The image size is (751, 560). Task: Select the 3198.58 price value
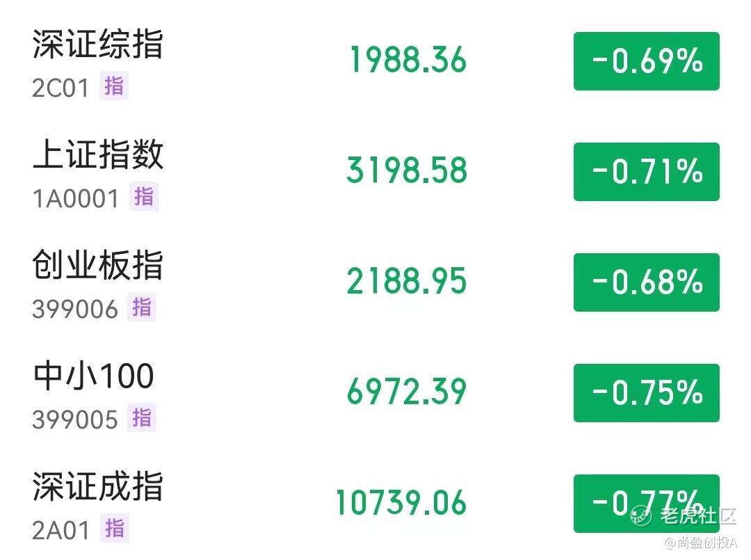[x=407, y=170]
